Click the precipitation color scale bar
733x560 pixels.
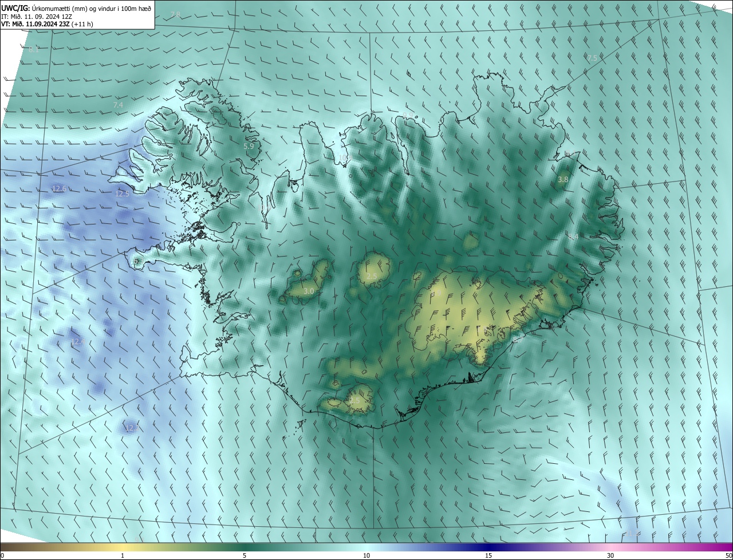click(x=366, y=547)
